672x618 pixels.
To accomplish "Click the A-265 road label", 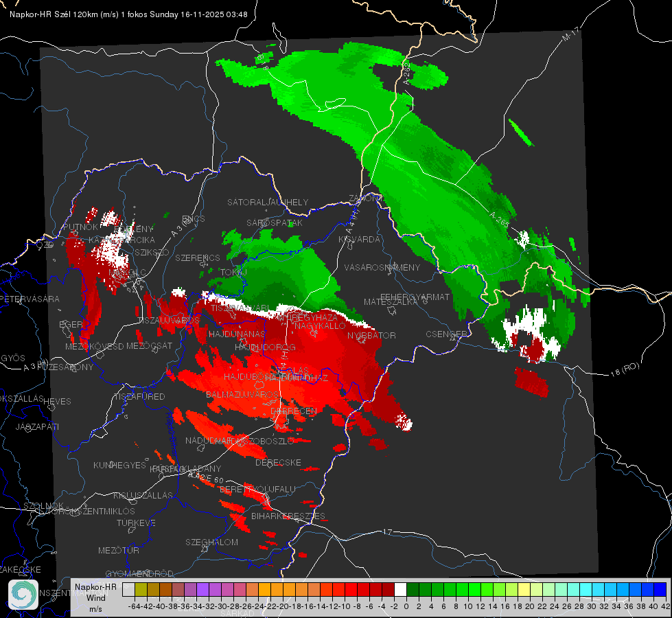I will click(x=499, y=220).
